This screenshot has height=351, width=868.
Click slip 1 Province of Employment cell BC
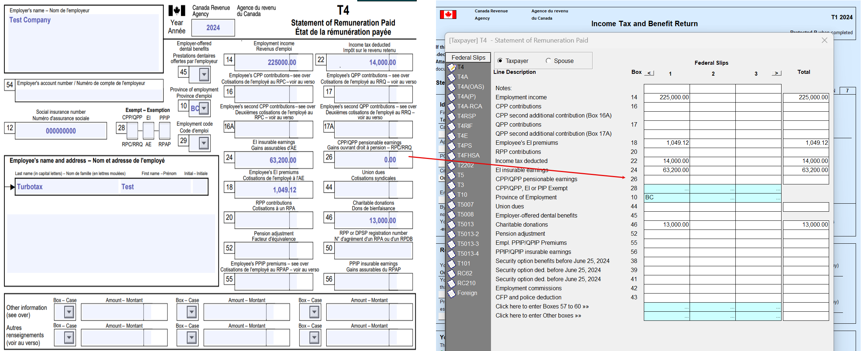[667, 198]
